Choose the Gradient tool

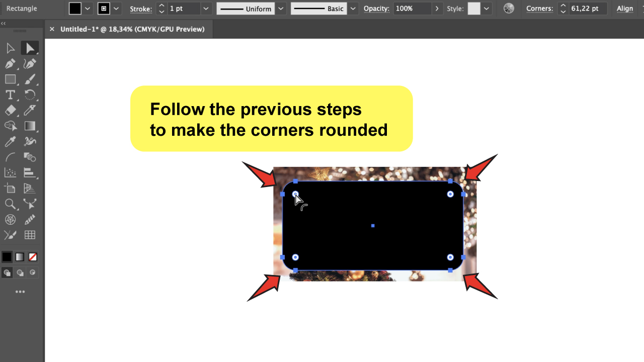[30, 126]
